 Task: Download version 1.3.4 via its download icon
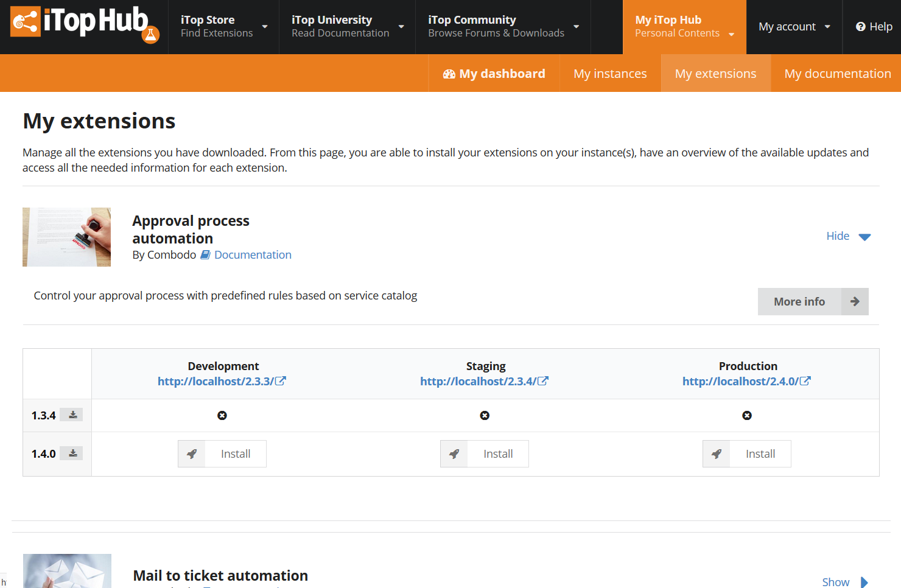click(x=73, y=415)
